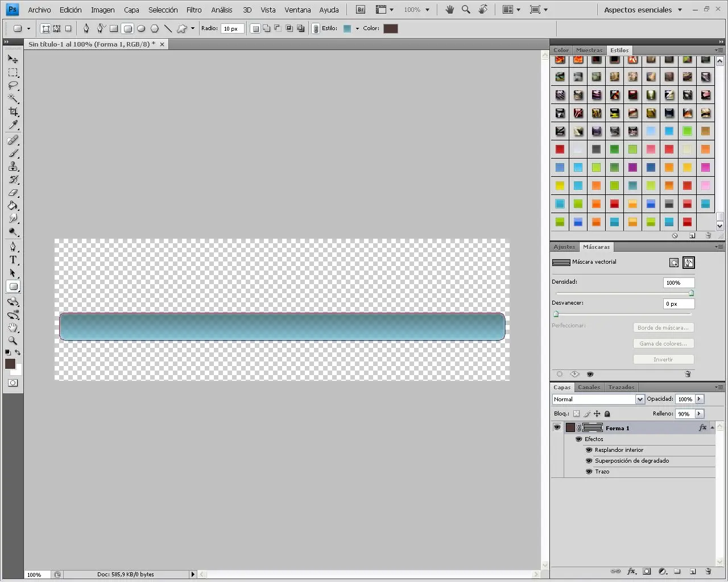Open geometry options arrow after Custom Shape
The width and height of the screenshot is (728, 582).
click(193, 28)
